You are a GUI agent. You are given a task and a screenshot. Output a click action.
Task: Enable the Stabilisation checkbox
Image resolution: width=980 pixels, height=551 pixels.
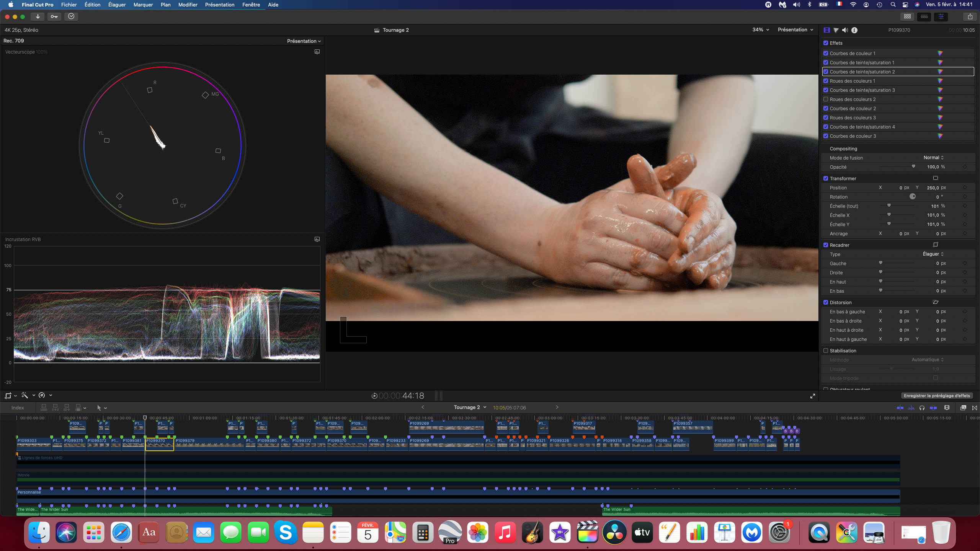[x=826, y=350]
